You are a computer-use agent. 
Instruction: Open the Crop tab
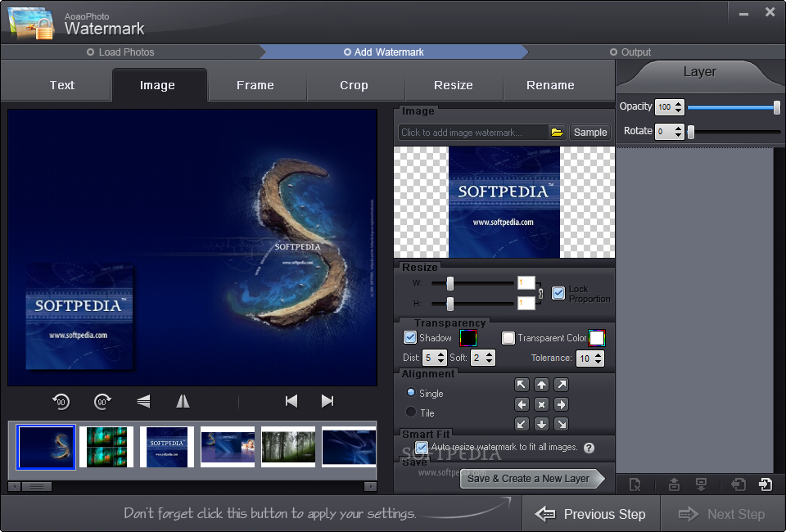click(x=354, y=85)
